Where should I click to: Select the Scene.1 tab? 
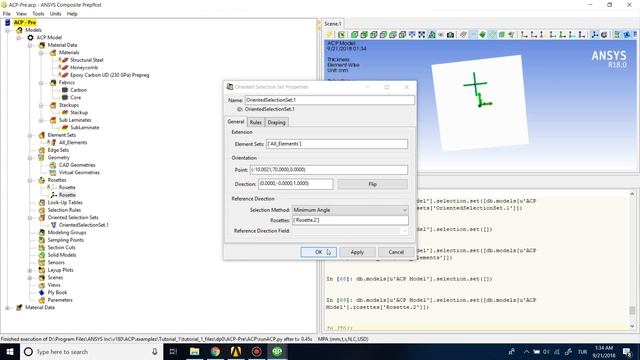[333, 24]
